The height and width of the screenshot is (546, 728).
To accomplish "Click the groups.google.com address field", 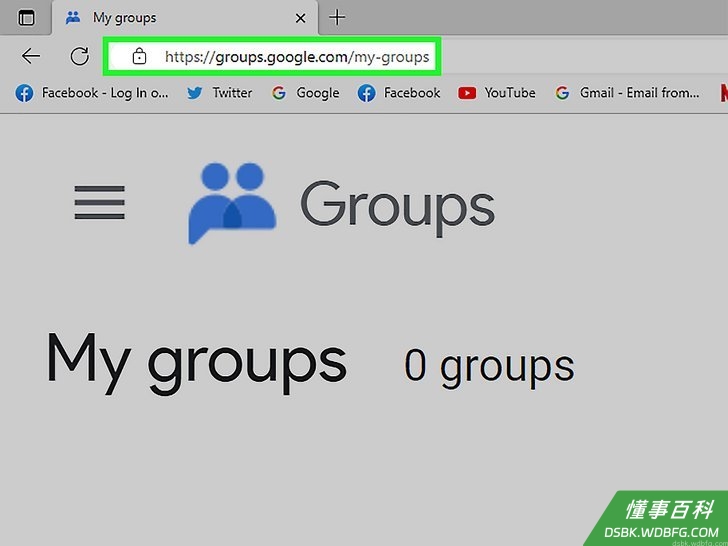I will [272, 57].
